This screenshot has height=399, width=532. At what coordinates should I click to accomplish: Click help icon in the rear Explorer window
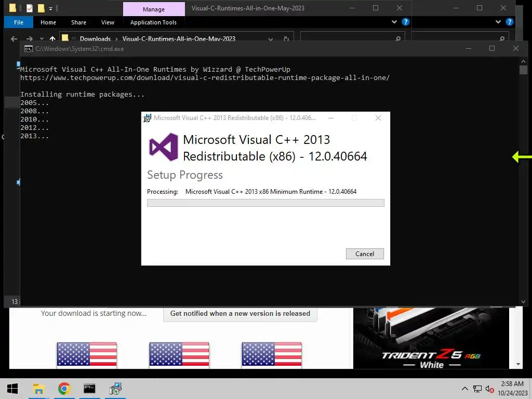click(509, 22)
